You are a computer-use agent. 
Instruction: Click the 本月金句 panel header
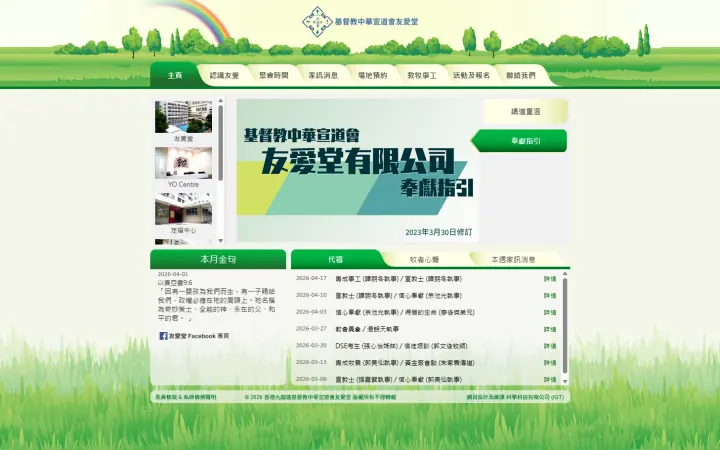click(x=218, y=259)
